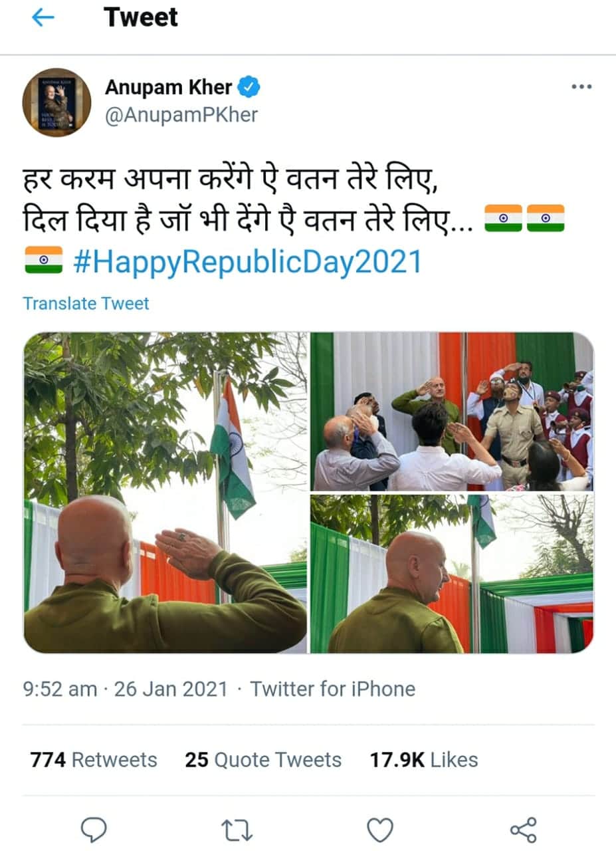This screenshot has height=851, width=616.
Task: Click the Twitter for iPhone source label
Action: point(332,689)
